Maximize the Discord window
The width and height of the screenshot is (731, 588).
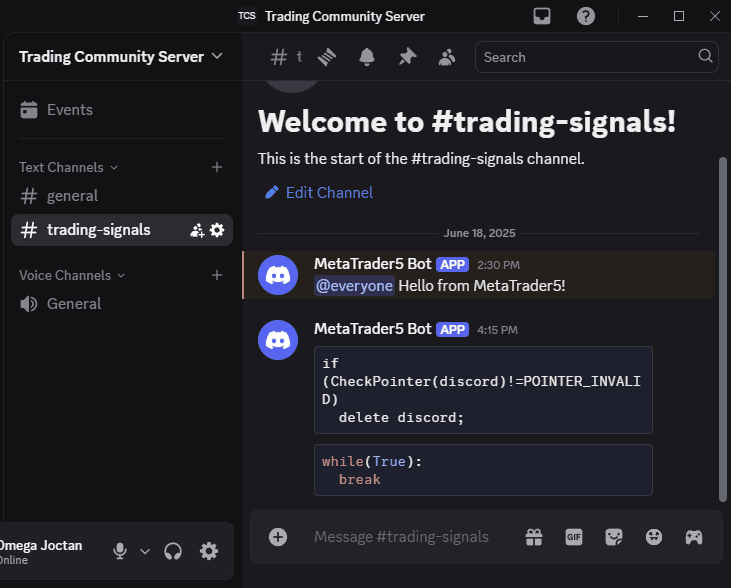pyautogui.click(x=679, y=16)
